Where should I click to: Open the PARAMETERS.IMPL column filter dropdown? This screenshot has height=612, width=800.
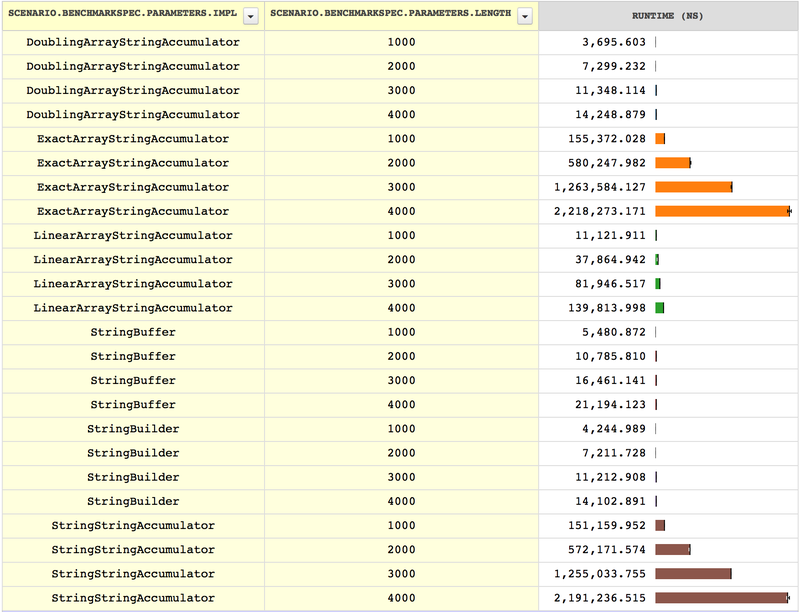[250, 15]
